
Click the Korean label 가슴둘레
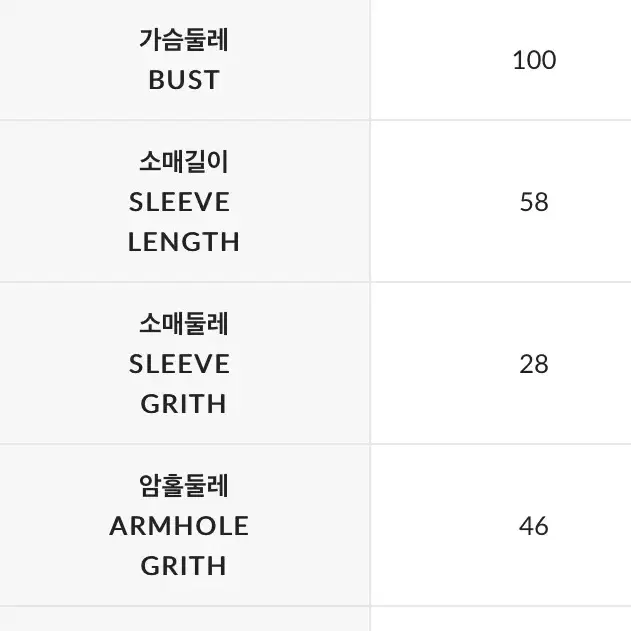pos(184,40)
